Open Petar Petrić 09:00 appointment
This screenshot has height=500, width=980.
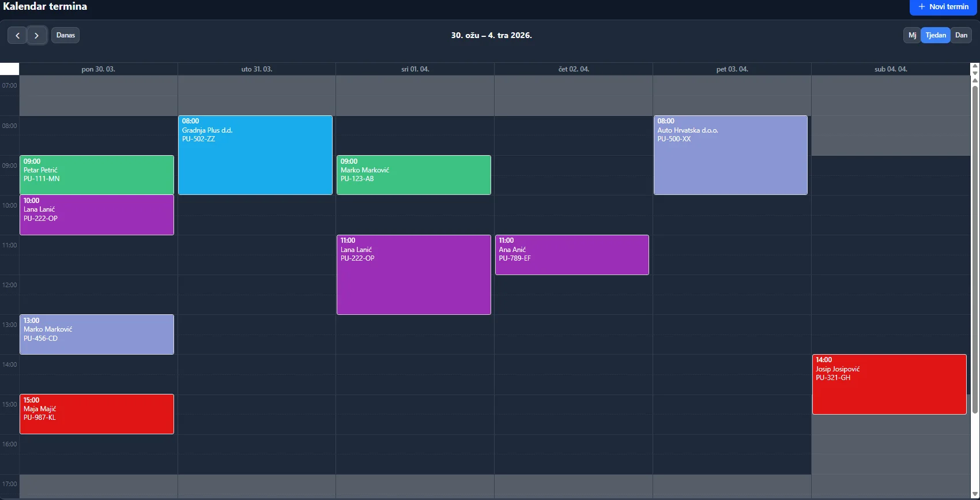97,175
